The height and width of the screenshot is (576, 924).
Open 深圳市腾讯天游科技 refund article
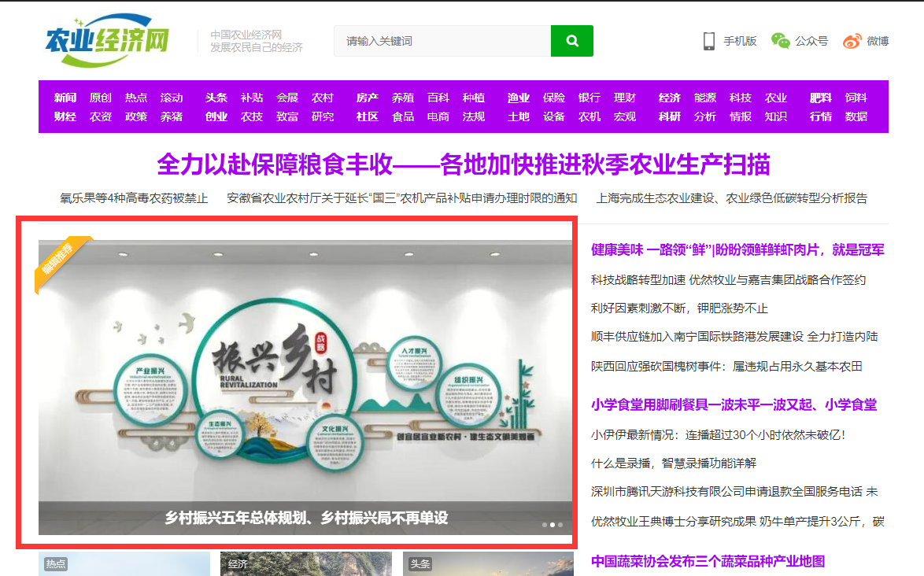(x=734, y=491)
